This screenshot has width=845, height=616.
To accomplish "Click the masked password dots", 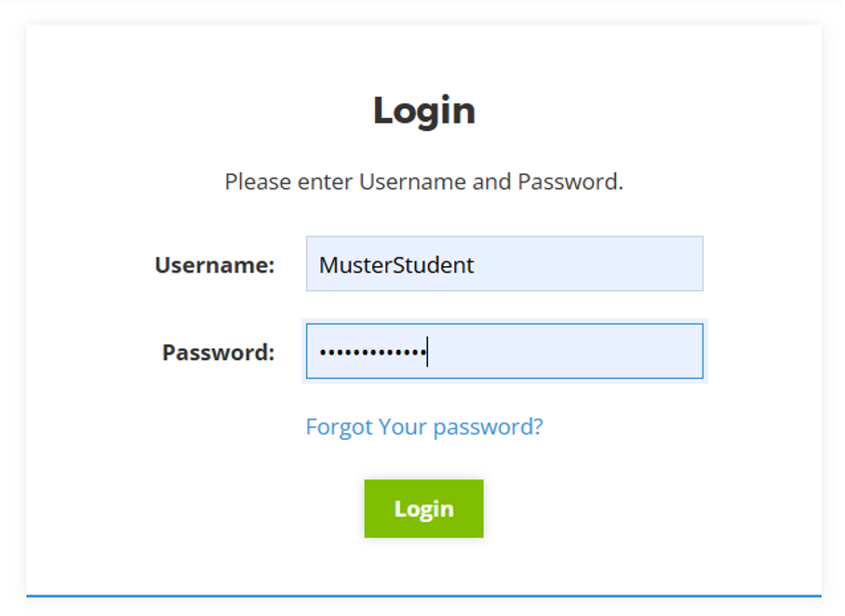I will (371, 353).
